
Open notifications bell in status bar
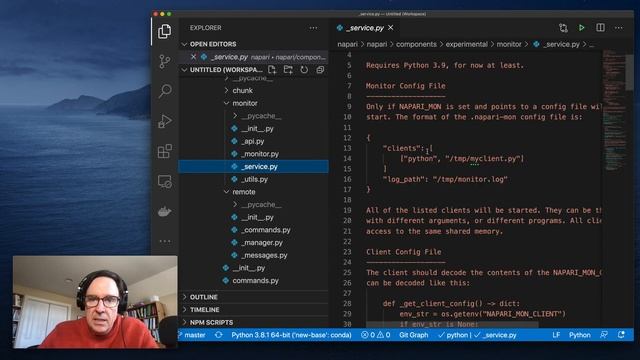point(621,335)
